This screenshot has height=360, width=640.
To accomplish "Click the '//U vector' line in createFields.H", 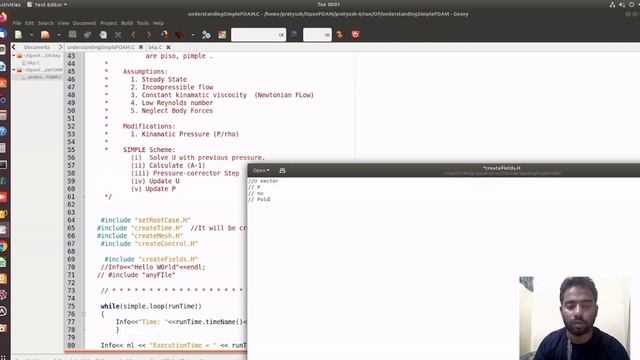I will 263,181.
